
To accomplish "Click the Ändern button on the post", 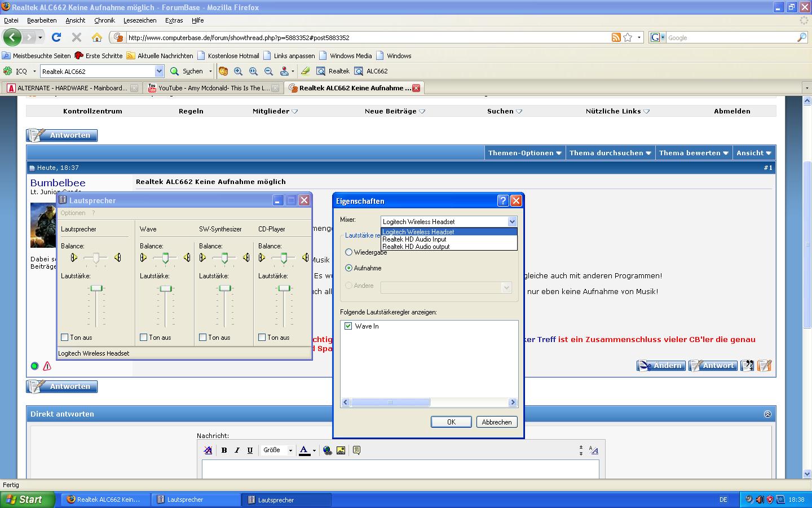I will pyautogui.click(x=661, y=366).
